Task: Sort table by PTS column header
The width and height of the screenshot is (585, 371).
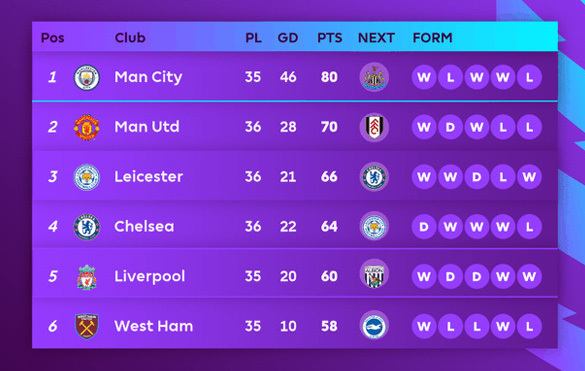Action: tap(329, 38)
